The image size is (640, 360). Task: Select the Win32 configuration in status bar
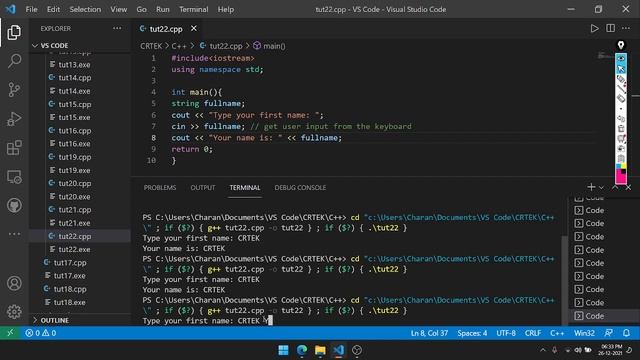[584, 333]
